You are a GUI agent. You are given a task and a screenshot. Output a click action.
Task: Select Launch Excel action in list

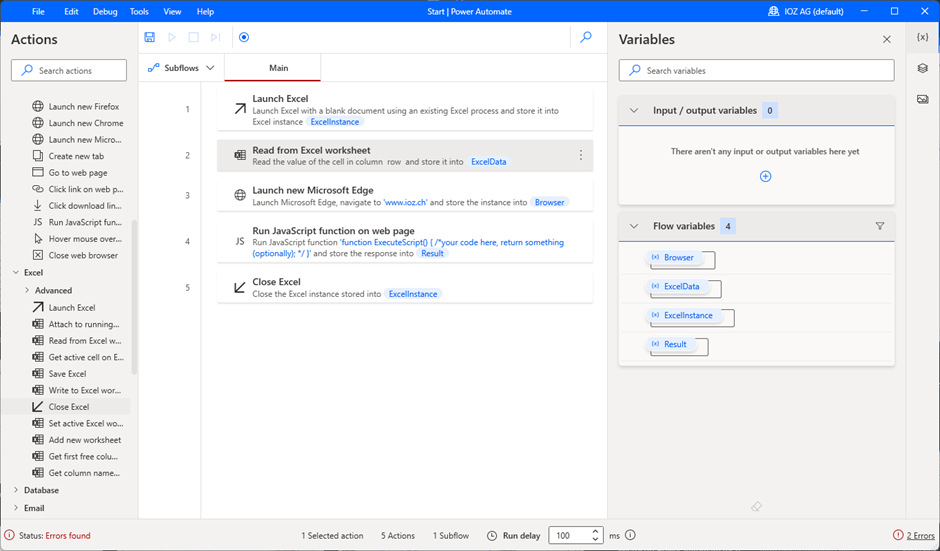pyautogui.click(x=64, y=308)
